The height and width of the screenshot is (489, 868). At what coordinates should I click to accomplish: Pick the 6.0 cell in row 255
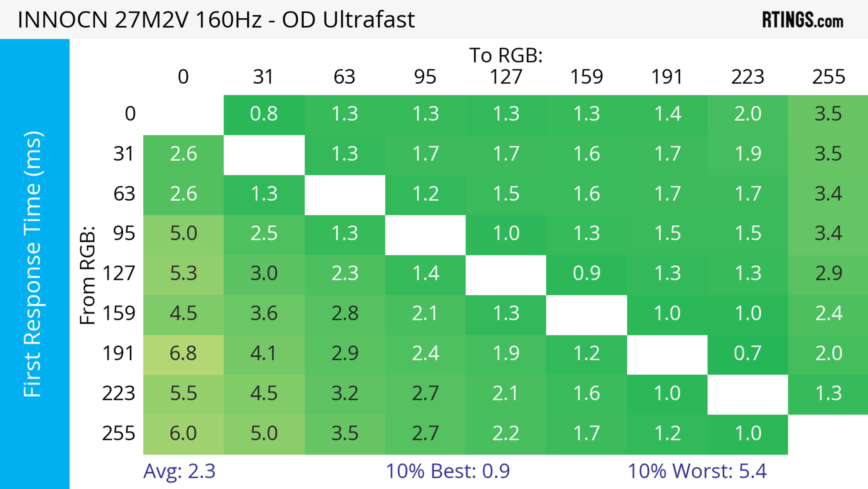click(x=183, y=434)
